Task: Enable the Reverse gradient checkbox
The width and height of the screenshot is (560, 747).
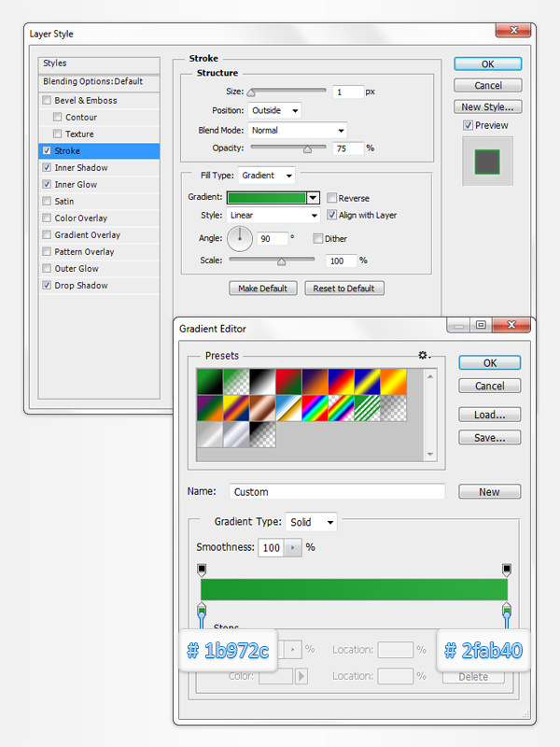Action: pos(332,198)
